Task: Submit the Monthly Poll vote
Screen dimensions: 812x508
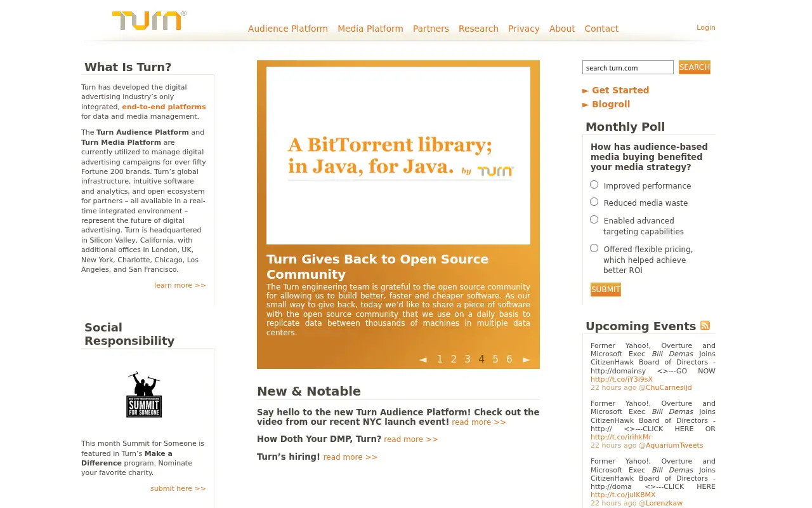Action: [606, 290]
